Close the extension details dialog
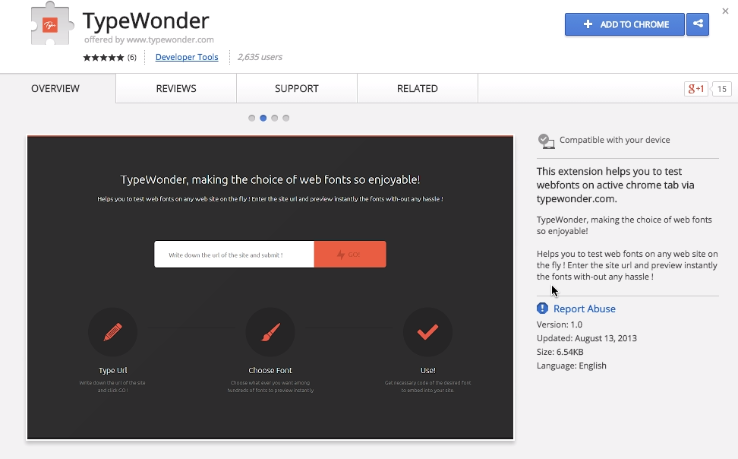The width and height of the screenshot is (738, 459). click(725, 11)
